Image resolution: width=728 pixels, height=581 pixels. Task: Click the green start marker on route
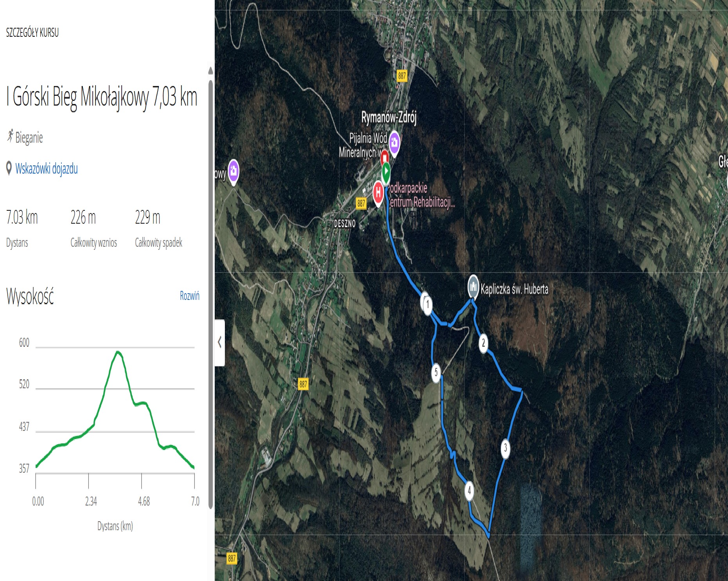[x=386, y=172]
